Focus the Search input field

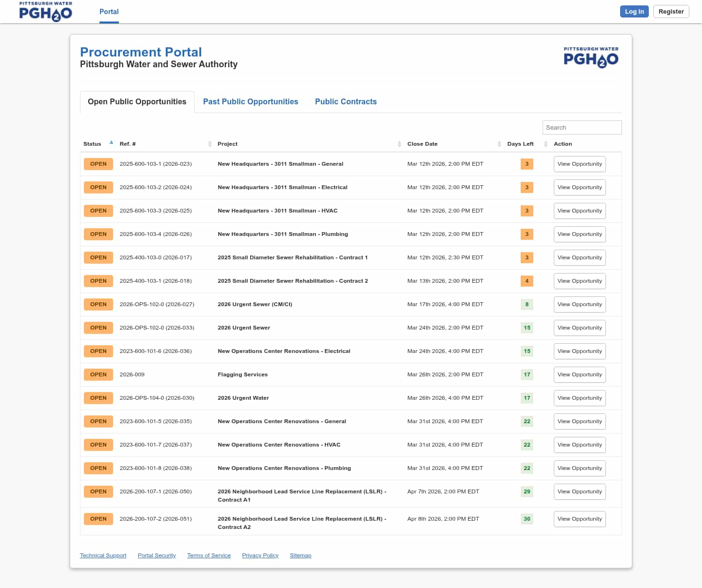coord(582,127)
